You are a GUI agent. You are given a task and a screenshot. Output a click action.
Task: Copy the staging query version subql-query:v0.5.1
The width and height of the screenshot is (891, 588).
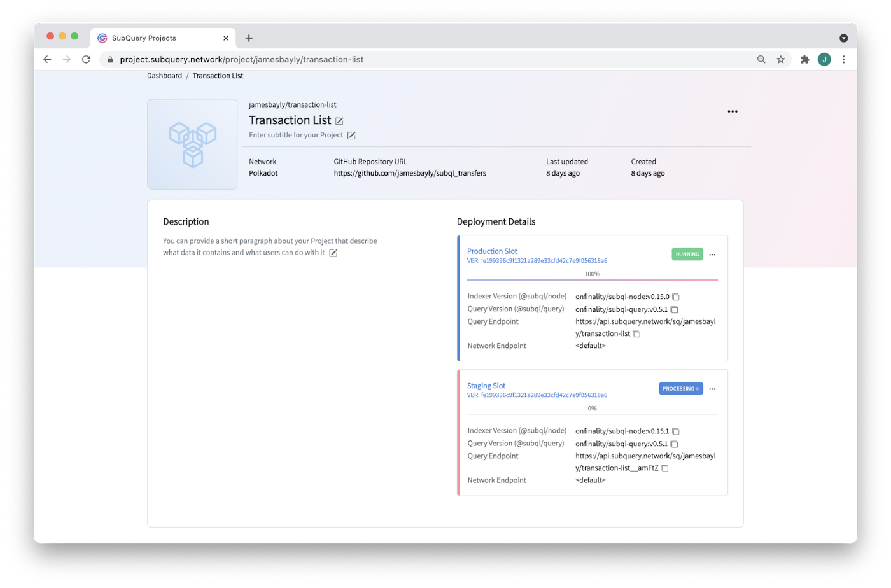pos(674,444)
